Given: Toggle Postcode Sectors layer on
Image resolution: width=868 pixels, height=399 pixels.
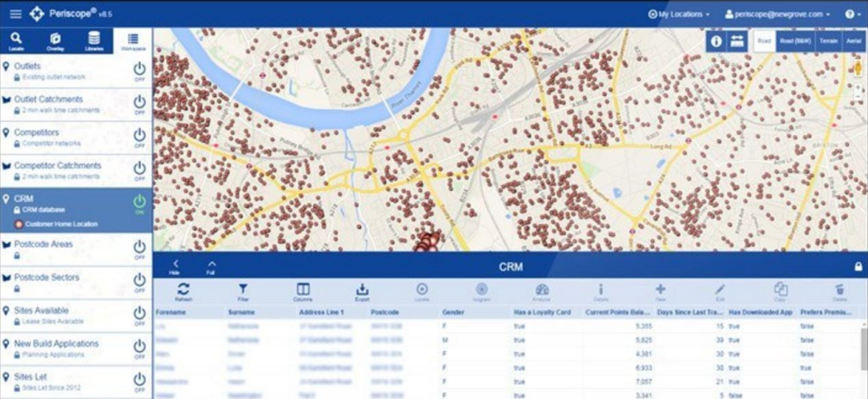Looking at the screenshot, I should [x=139, y=282].
